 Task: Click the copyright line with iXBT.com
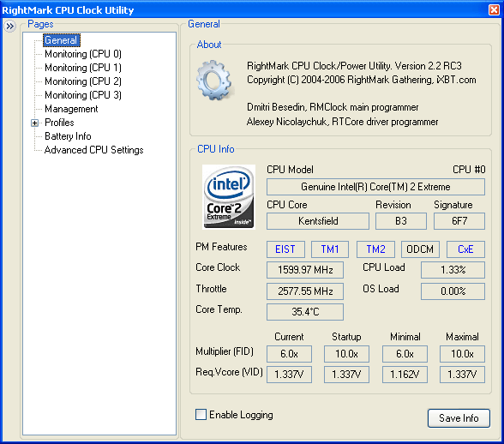tap(362, 80)
